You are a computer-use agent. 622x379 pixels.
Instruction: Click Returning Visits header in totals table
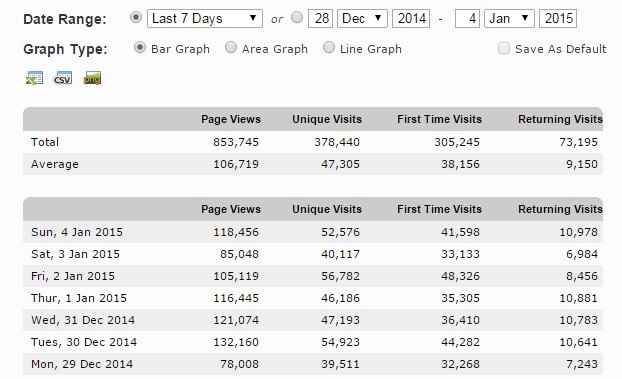[560, 119]
